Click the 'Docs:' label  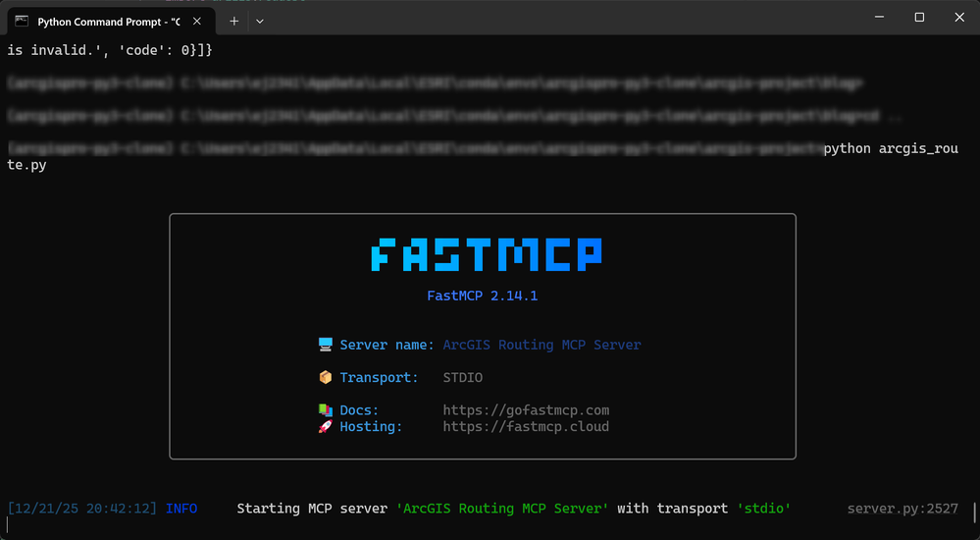coord(359,410)
